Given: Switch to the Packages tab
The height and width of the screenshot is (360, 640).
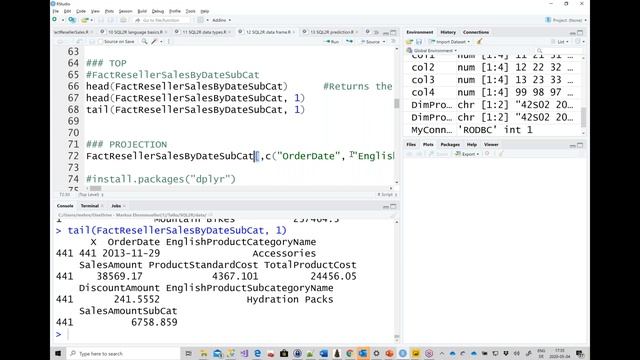Looking at the screenshot, I should (450, 144).
